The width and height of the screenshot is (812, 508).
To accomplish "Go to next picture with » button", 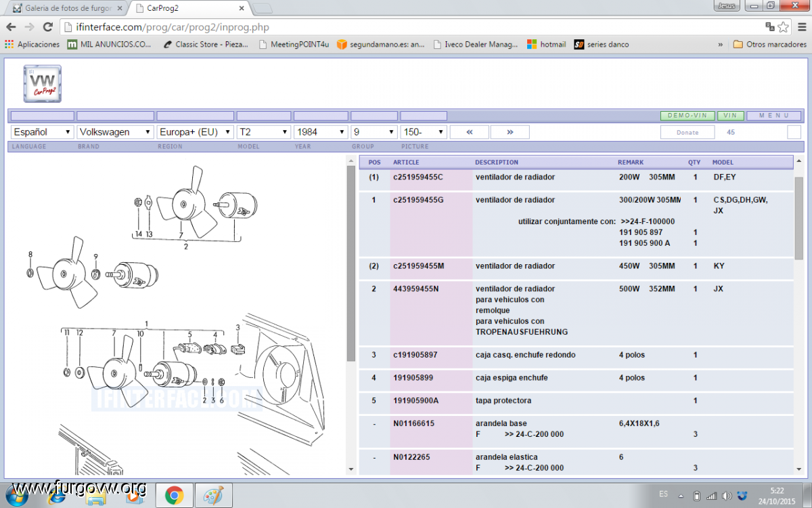I will (x=510, y=132).
